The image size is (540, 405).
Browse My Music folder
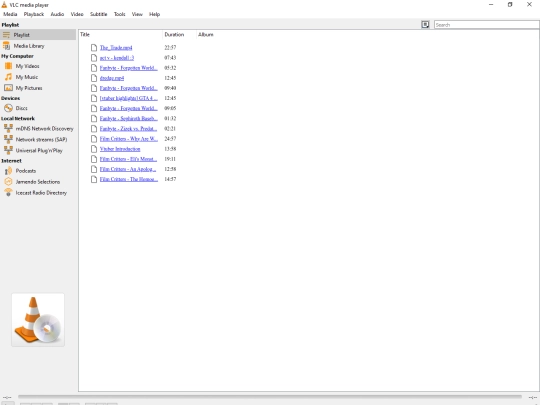pos(38,77)
